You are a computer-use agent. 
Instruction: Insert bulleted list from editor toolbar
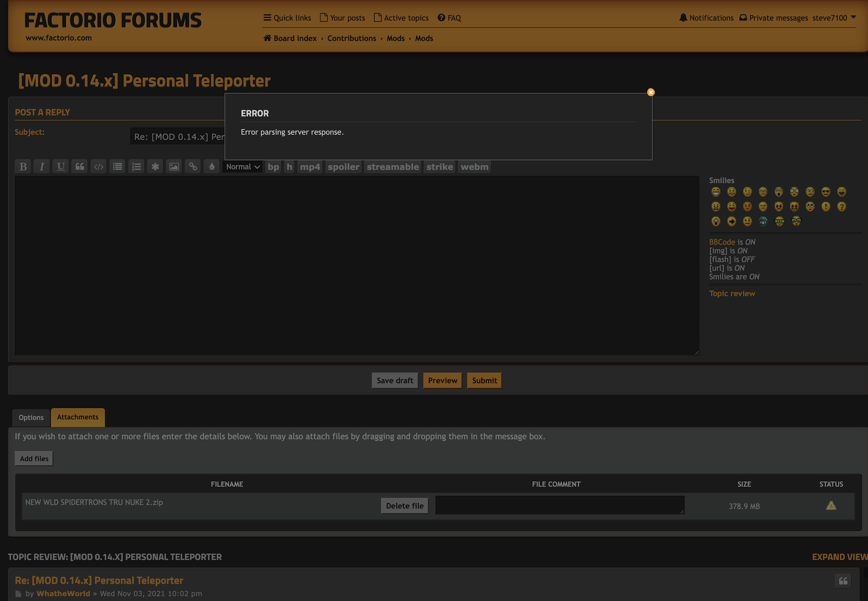point(118,167)
